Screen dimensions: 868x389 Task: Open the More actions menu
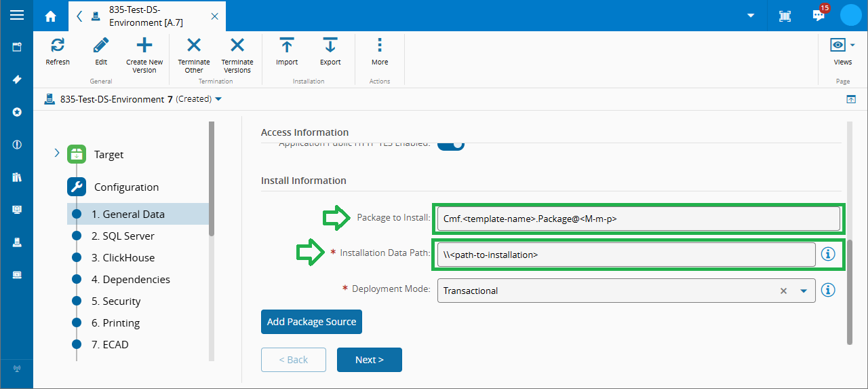pyautogui.click(x=380, y=45)
